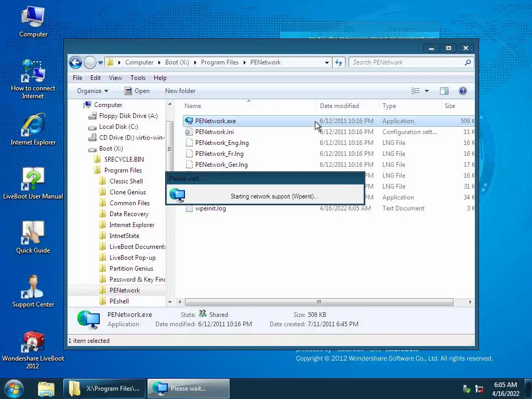
Task: Click horizontal scrollbar right arrow
Action: (470, 302)
